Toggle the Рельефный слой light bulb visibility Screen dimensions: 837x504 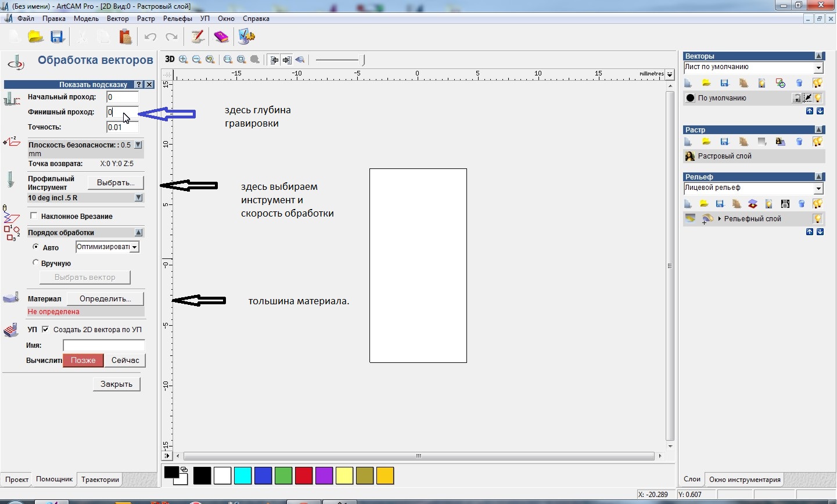point(818,219)
